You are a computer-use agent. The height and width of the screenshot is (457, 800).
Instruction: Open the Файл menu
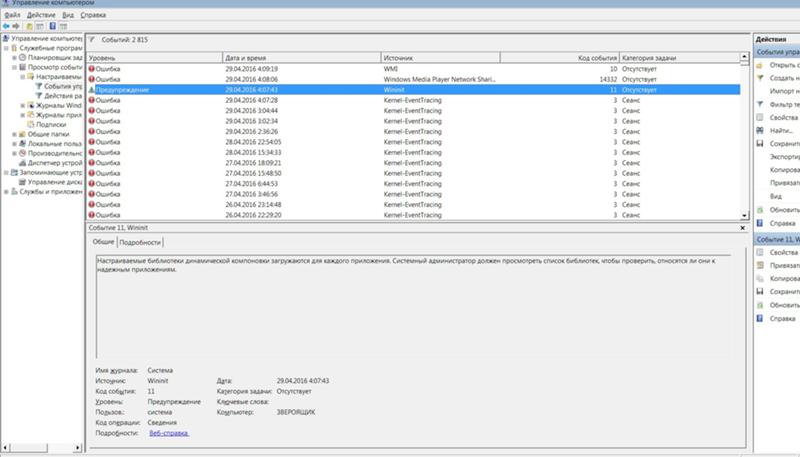(x=12, y=15)
